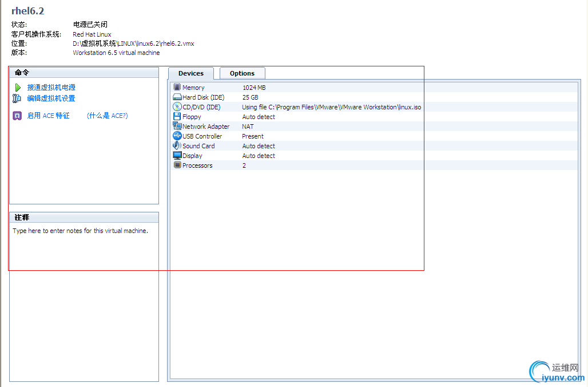Click the 客户机操作系统: label
This screenshot has width=588, height=387.
coord(37,34)
